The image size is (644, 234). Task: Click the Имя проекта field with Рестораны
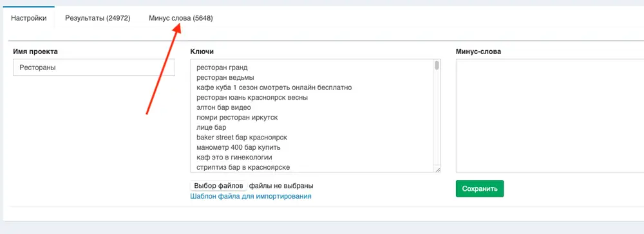coord(94,67)
